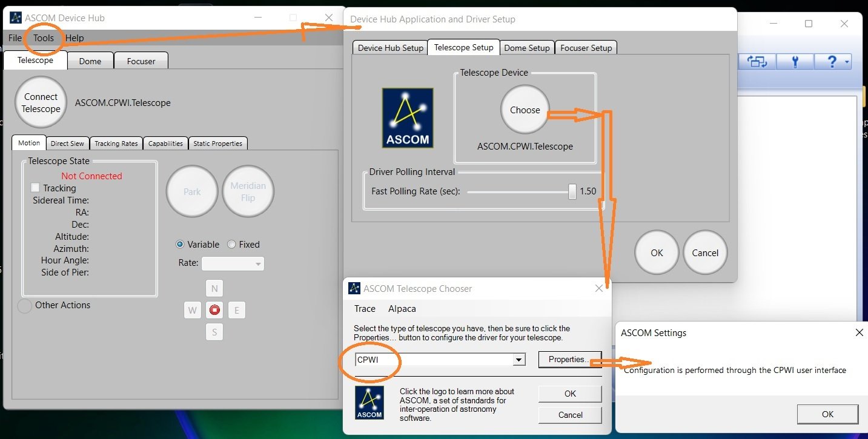Click OK in the Telescope Chooser
Viewport: 868px width, 439px height.
pyautogui.click(x=570, y=394)
